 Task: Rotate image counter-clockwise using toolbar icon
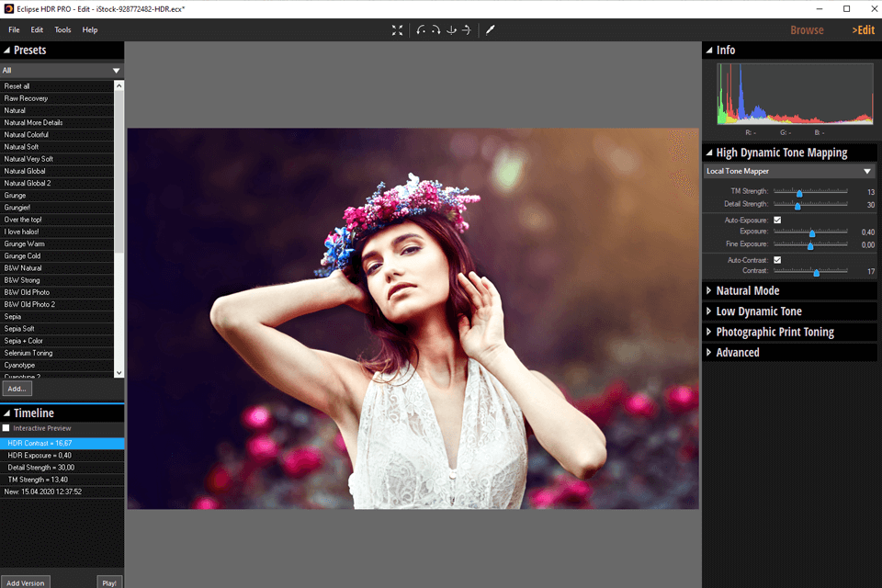(421, 30)
